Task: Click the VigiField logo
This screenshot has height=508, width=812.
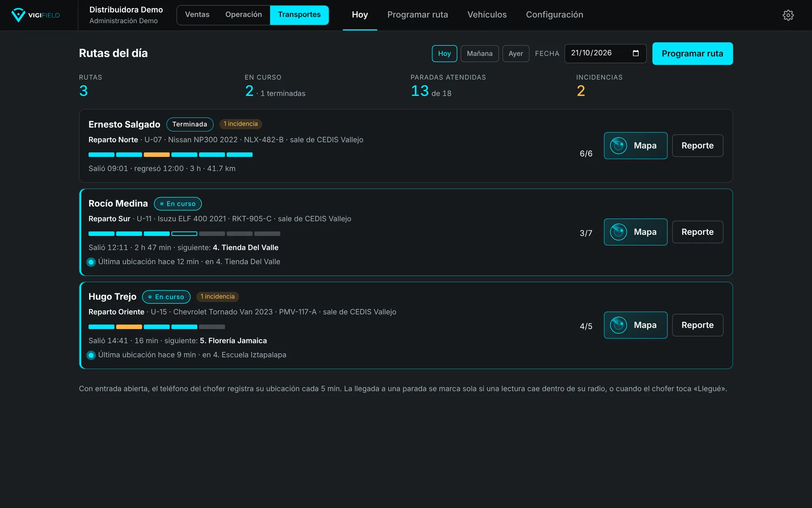Action: 35,15
